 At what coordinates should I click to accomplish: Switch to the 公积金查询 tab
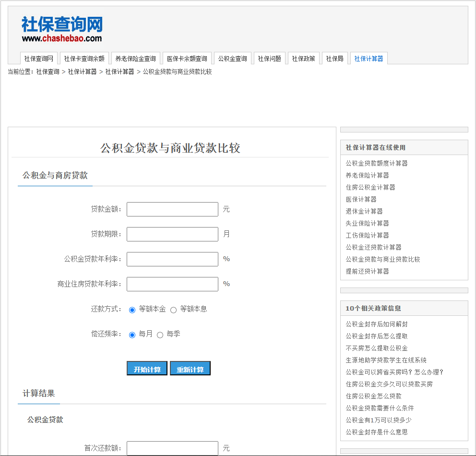coord(233,58)
